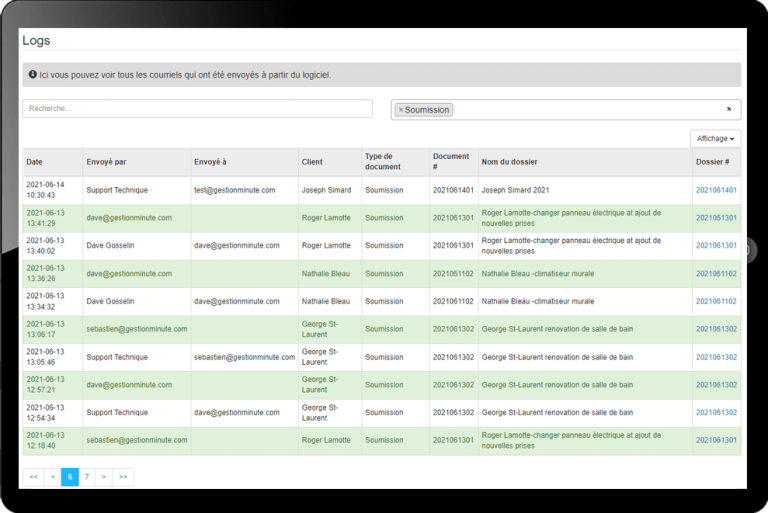Click Support Technique in the 13:05:46 row
Viewport: 768px width, 513px height.
[117, 357]
